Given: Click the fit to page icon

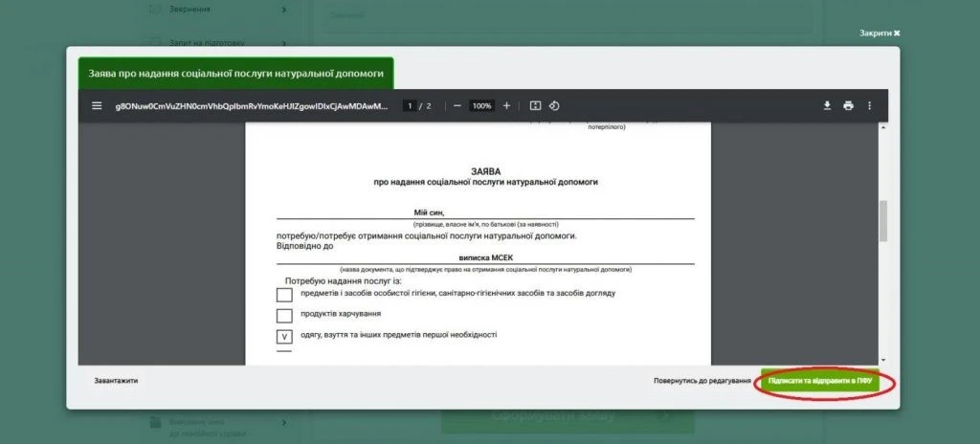Looking at the screenshot, I should click(x=536, y=106).
